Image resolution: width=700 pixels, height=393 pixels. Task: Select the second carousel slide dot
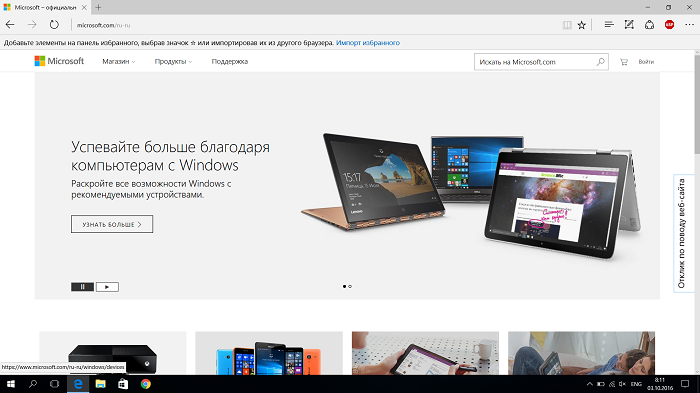(350, 286)
